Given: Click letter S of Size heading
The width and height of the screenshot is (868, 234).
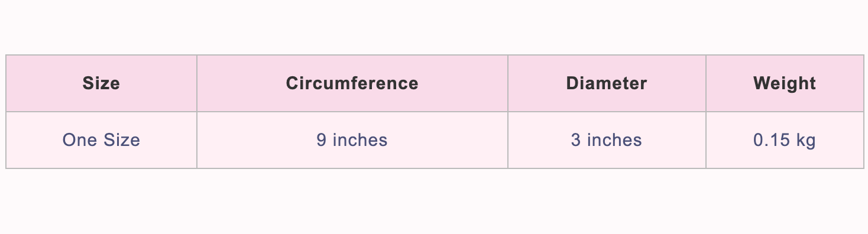Looking at the screenshot, I should point(88,83).
